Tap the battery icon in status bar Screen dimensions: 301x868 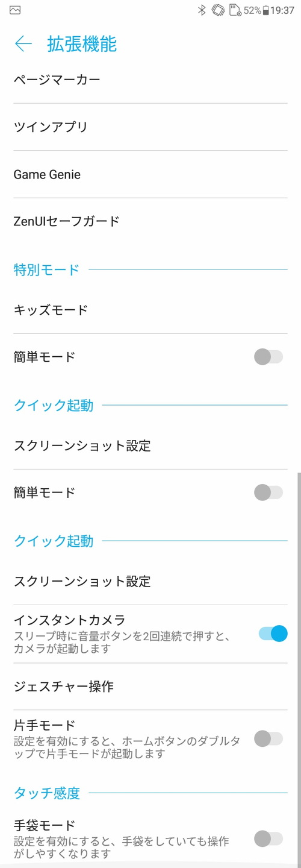[266, 10]
